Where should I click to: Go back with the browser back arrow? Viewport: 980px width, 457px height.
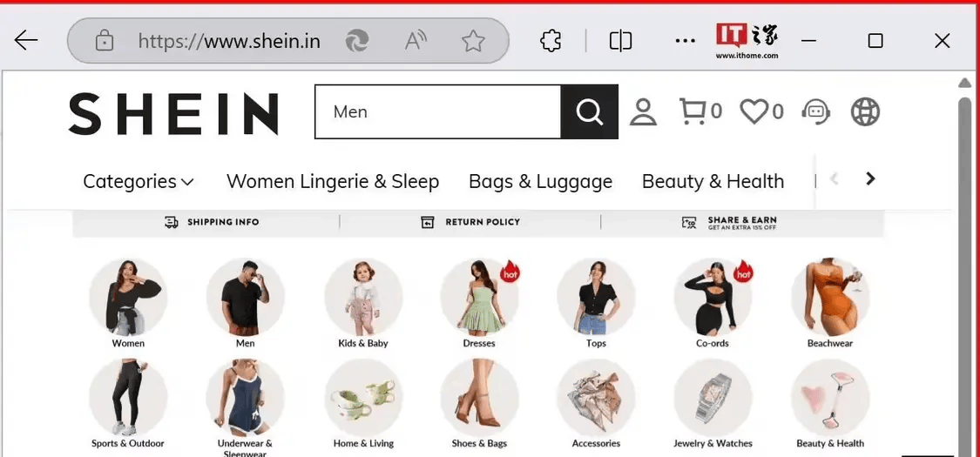click(x=25, y=41)
